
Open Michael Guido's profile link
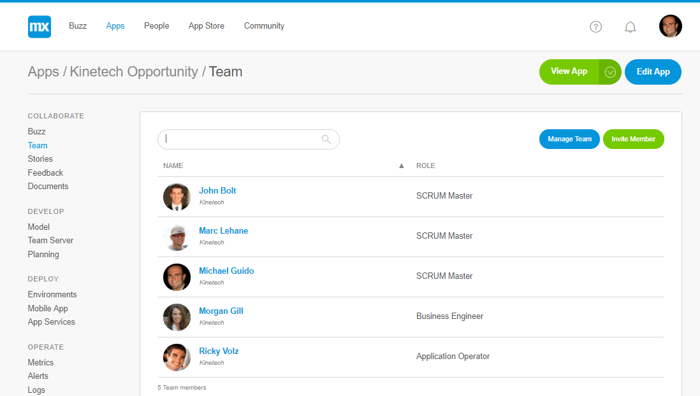[226, 271]
